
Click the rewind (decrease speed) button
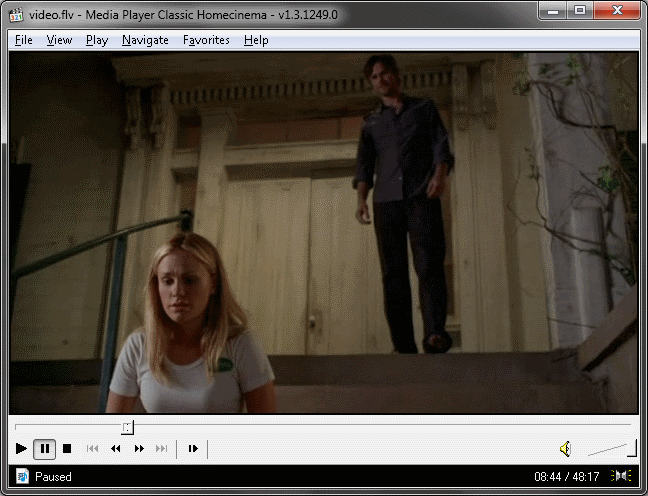(116, 448)
